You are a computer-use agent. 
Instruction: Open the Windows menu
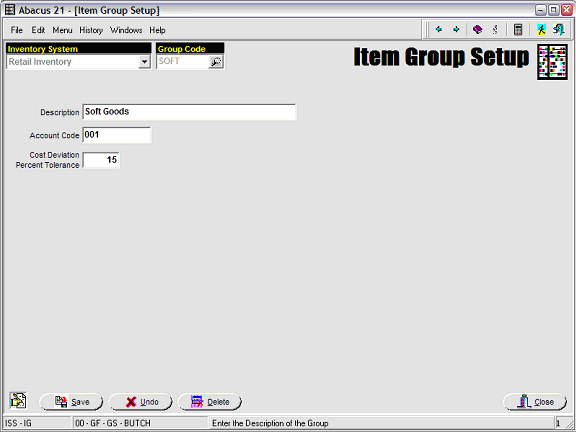pyautogui.click(x=126, y=30)
